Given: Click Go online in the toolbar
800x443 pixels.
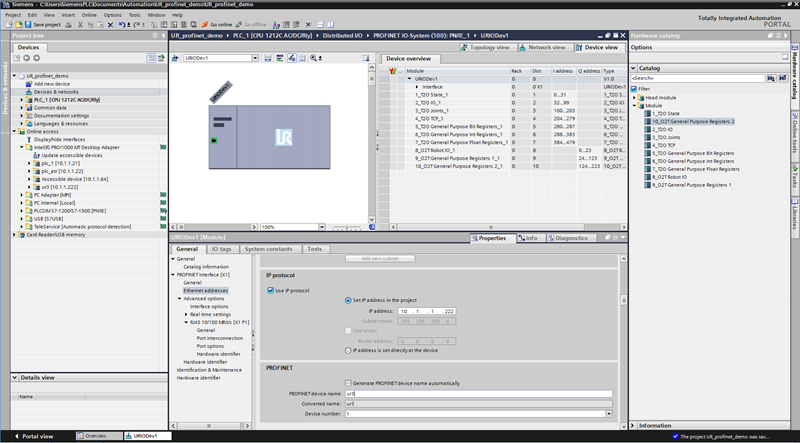Looking at the screenshot, I should [216, 24].
